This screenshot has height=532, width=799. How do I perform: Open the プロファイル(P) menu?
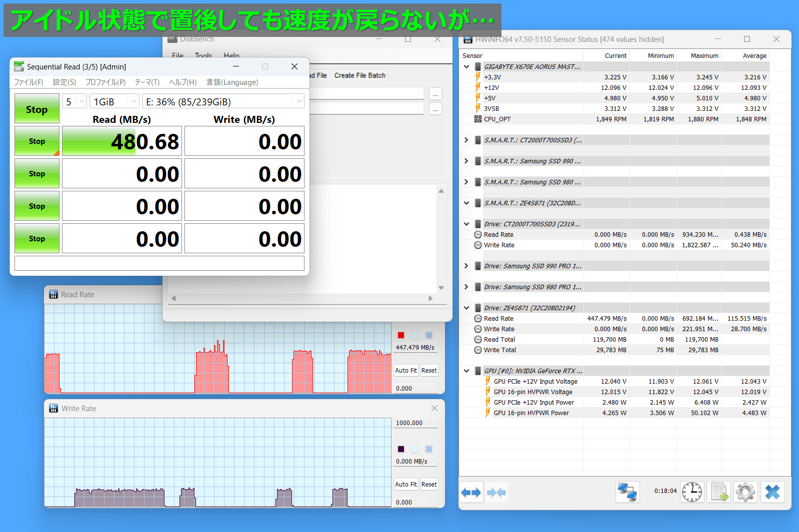(105, 82)
